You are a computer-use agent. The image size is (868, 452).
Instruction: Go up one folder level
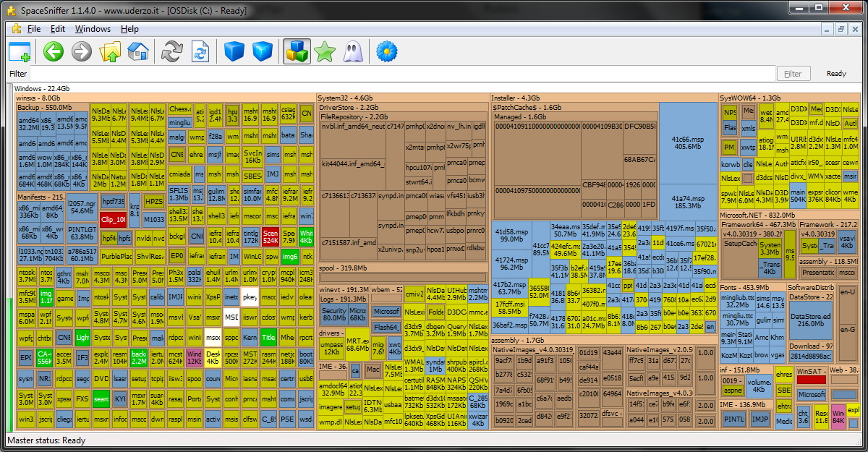click(x=110, y=51)
